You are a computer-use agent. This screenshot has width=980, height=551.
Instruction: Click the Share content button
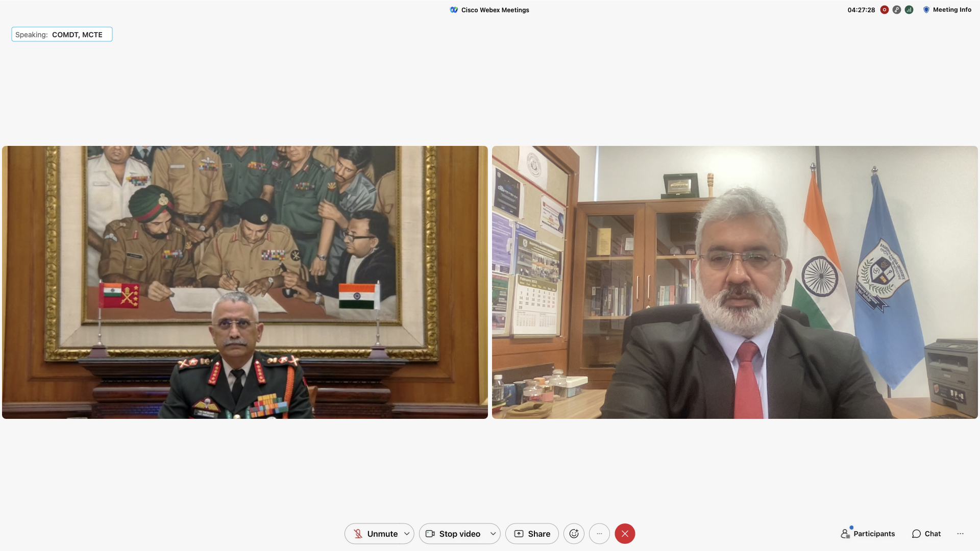(x=532, y=534)
